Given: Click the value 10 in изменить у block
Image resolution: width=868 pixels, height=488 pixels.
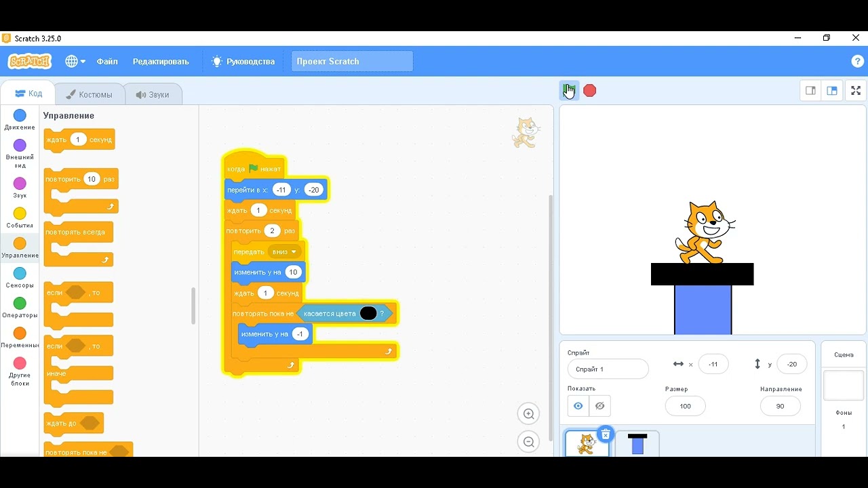Looking at the screenshot, I should [x=293, y=272].
